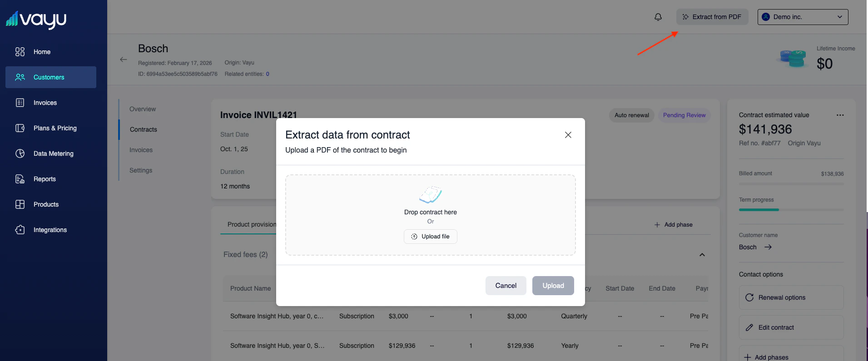Click Extract from PDF button

pyautogui.click(x=712, y=17)
